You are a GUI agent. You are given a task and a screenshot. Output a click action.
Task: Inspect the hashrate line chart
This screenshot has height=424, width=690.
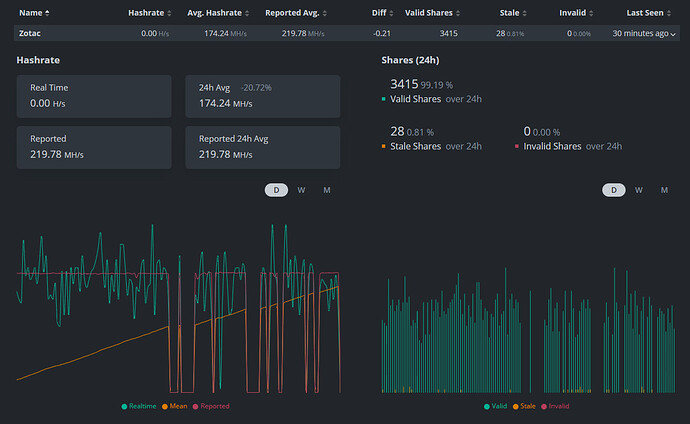click(178, 308)
